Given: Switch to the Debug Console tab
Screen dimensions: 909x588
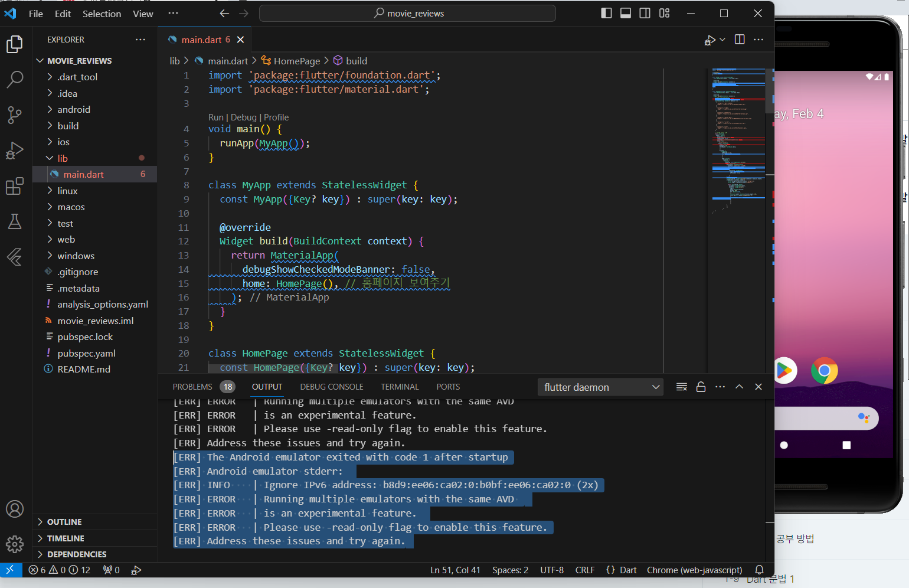Looking at the screenshot, I should 332,387.
